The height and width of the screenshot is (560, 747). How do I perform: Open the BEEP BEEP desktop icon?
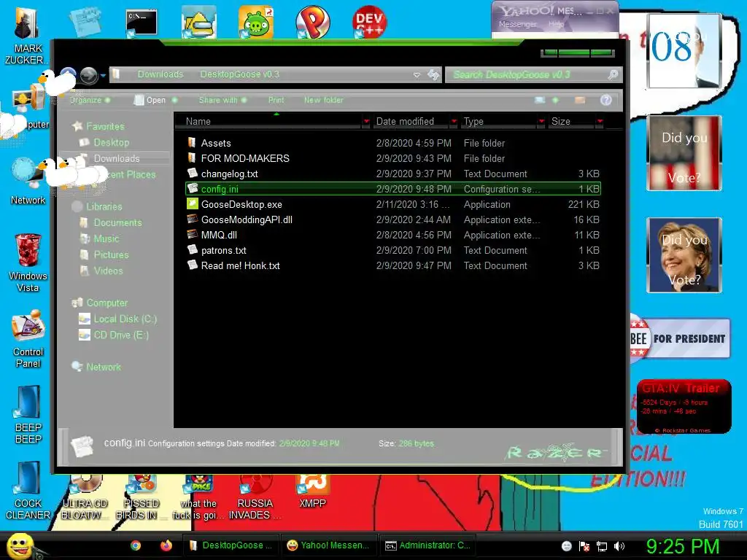[x=28, y=414]
